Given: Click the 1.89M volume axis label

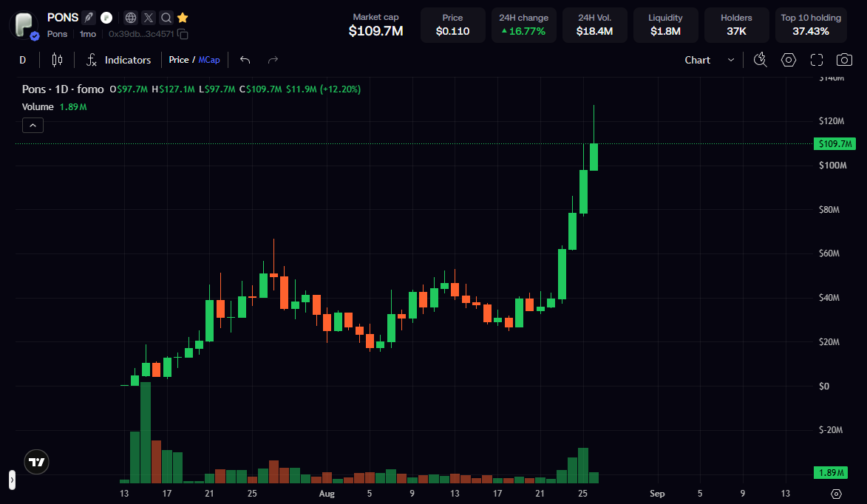Looking at the screenshot, I should click(831, 472).
